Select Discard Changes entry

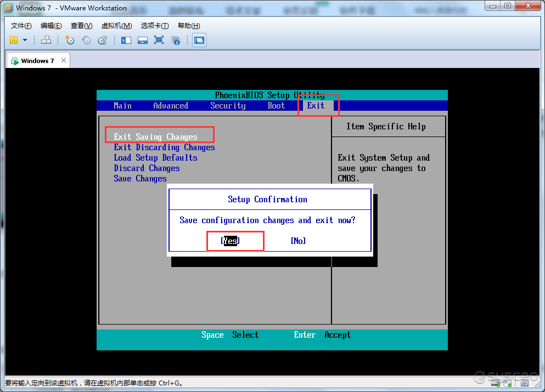click(147, 168)
